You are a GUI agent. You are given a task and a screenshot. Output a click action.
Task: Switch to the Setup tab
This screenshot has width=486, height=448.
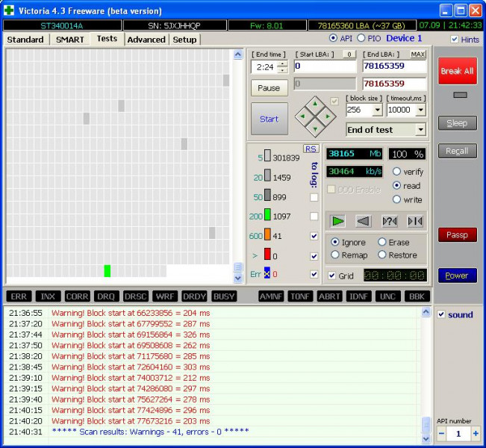click(184, 40)
